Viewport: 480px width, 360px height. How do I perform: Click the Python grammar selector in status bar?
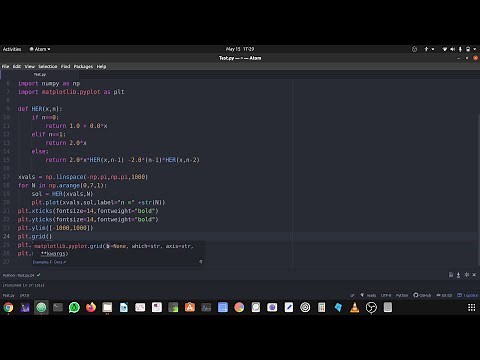point(402,295)
